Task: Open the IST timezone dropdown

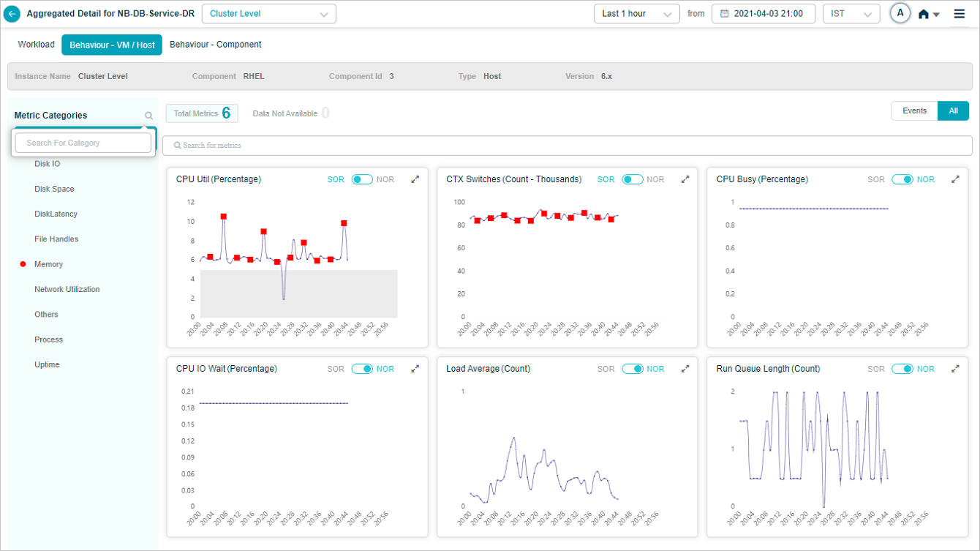Action: tap(851, 14)
